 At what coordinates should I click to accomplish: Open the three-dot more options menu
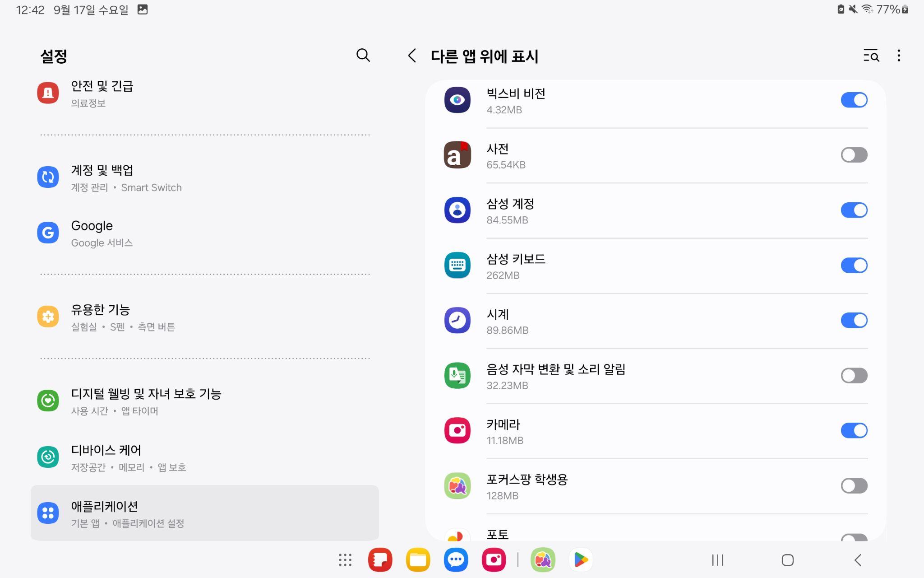point(899,56)
